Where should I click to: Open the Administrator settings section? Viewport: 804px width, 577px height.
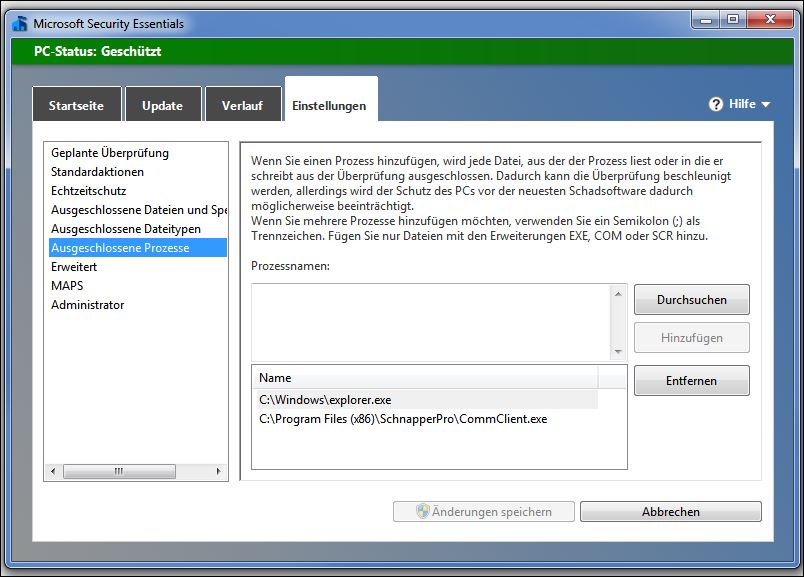tap(88, 305)
